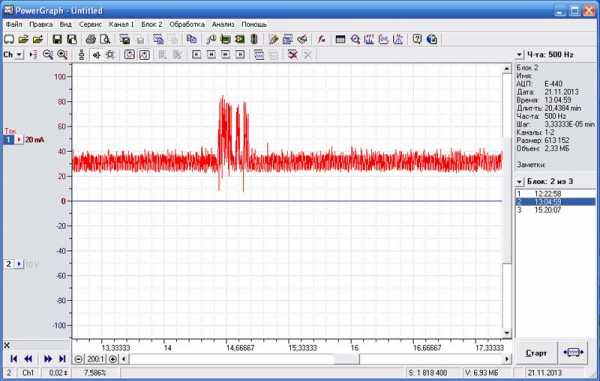
Task: Toggle the record mode button beside Старт
Action: 573,353
